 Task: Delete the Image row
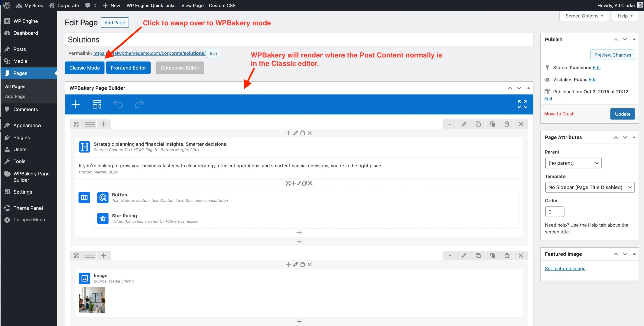(521, 255)
